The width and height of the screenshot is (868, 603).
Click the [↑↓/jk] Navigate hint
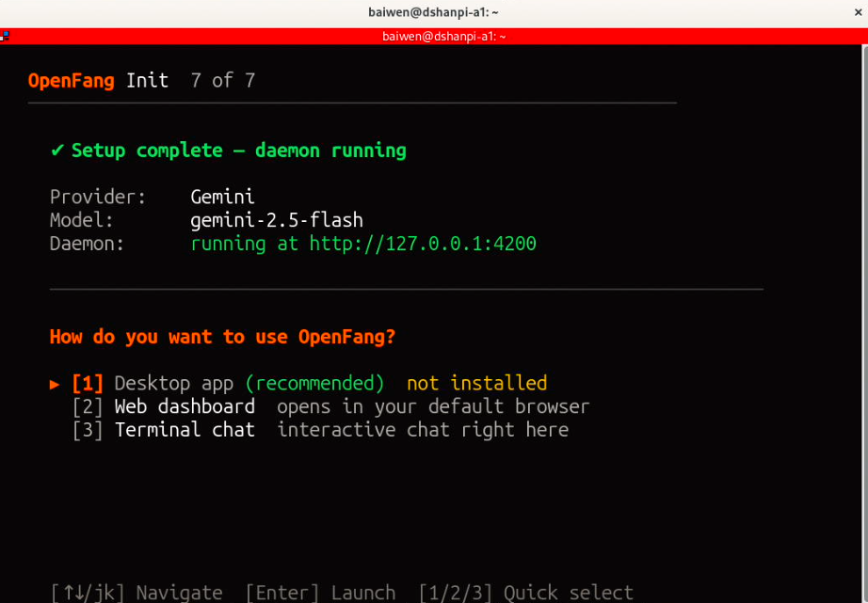pyautogui.click(x=137, y=593)
